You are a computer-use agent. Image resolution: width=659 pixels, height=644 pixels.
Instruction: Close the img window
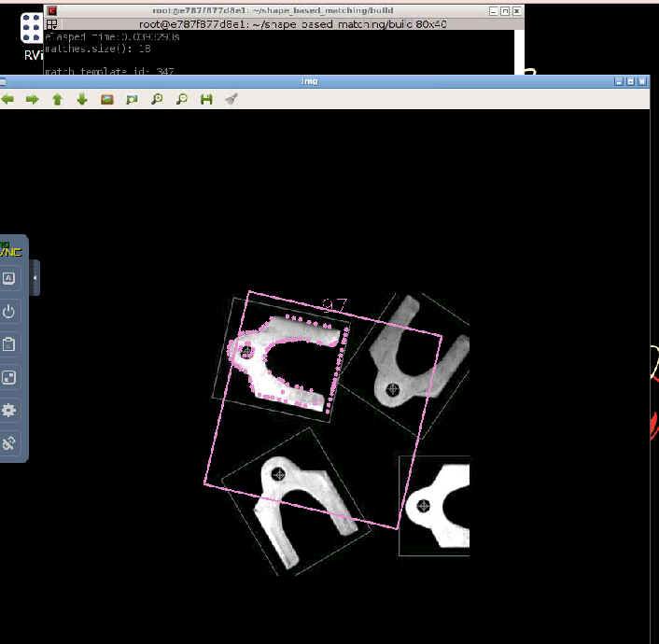tap(642, 81)
